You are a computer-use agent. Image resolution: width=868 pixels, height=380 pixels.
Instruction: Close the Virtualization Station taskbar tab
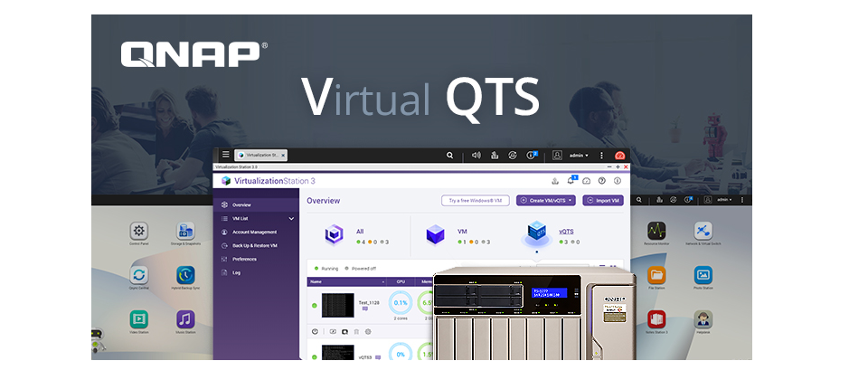tap(283, 156)
